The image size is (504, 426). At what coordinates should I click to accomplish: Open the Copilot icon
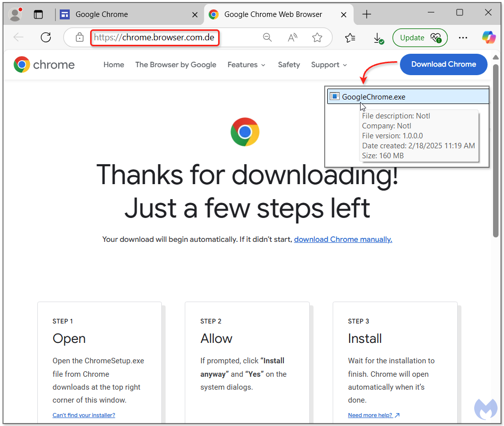[489, 37]
